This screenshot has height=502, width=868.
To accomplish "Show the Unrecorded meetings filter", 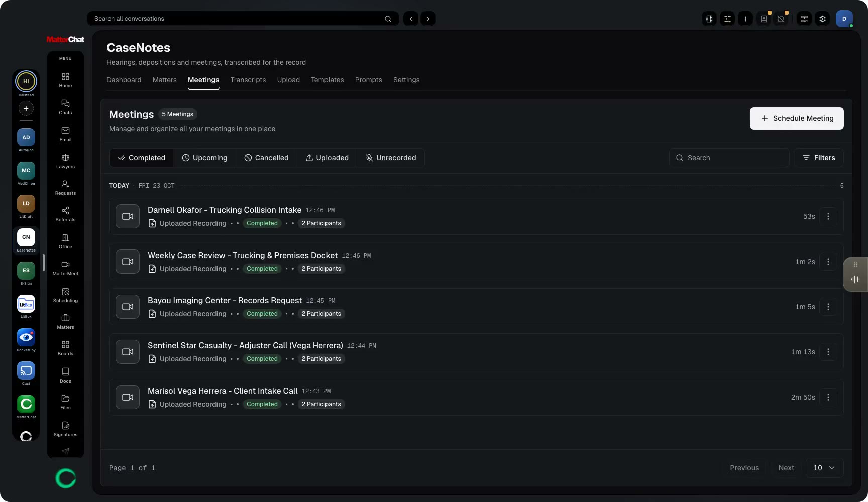I will tap(391, 158).
